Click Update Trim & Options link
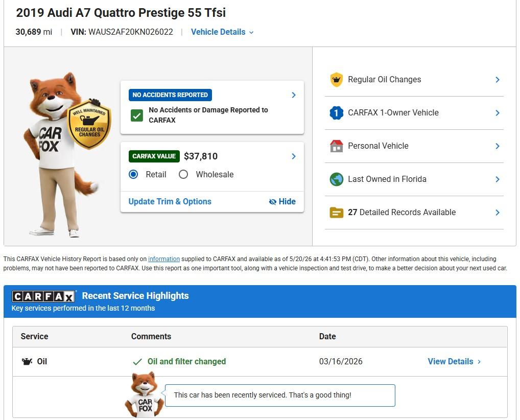 click(x=170, y=201)
